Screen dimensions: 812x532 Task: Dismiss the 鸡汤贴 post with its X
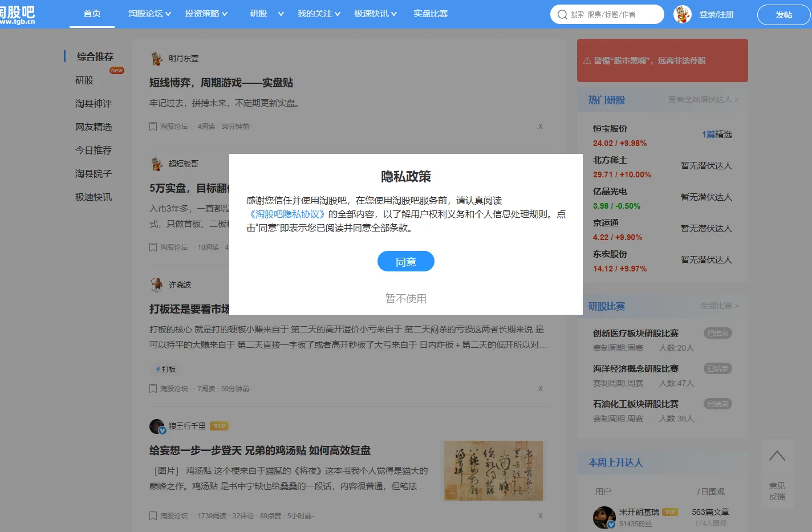pos(541,515)
